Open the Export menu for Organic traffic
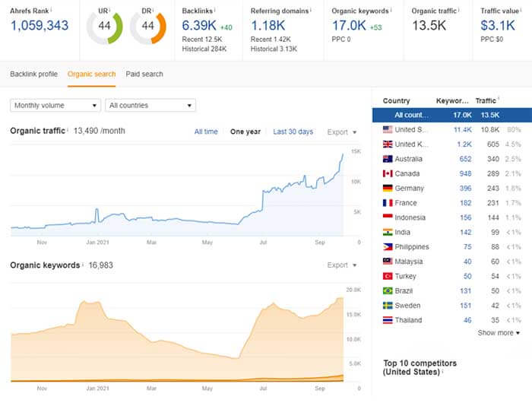The width and height of the screenshot is (532, 403). (342, 132)
